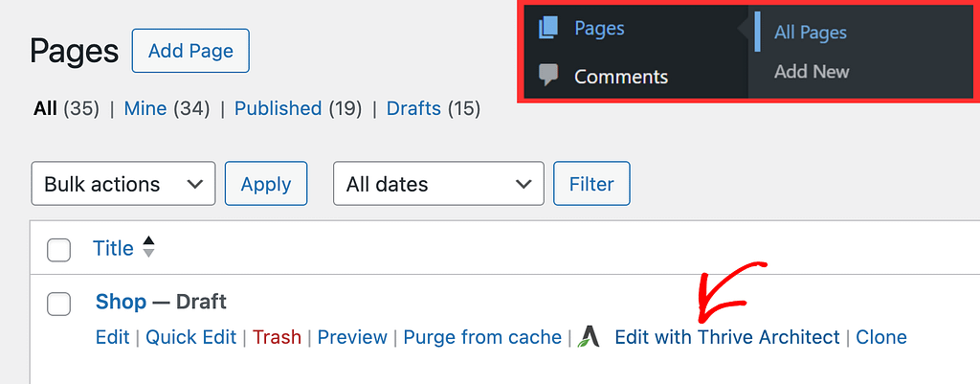980x384 pixels.
Task: Select the All Pages submenu entry
Action: tap(811, 33)
